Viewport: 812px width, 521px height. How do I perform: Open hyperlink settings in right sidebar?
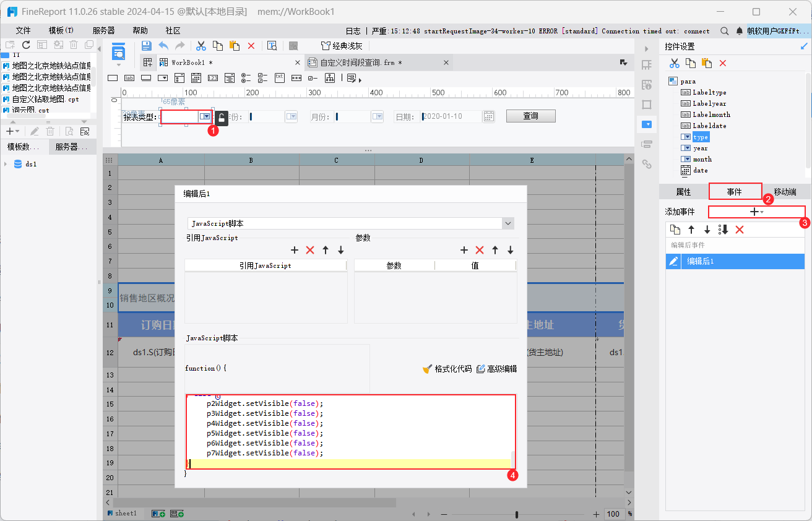[647, 164]
